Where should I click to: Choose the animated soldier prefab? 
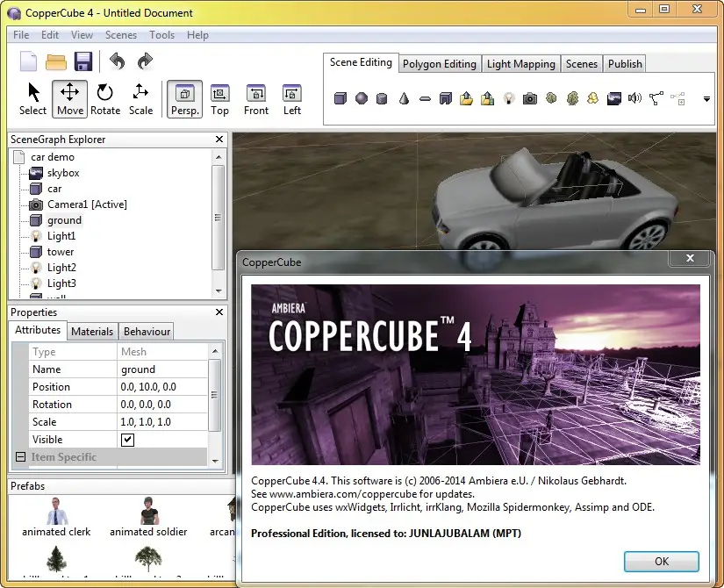[x=148, y=517]
